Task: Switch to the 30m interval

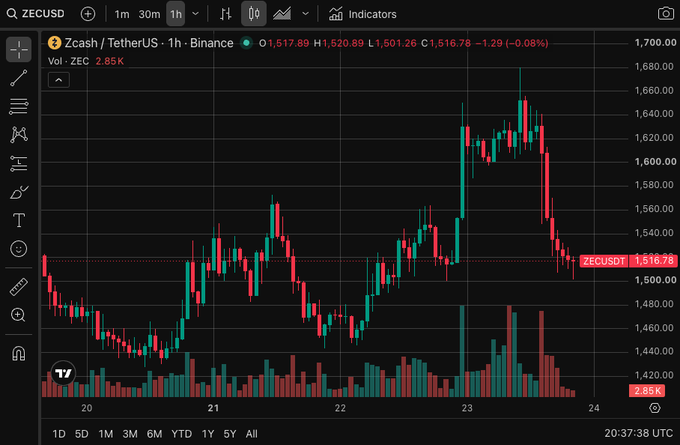Action: [149, 14]
